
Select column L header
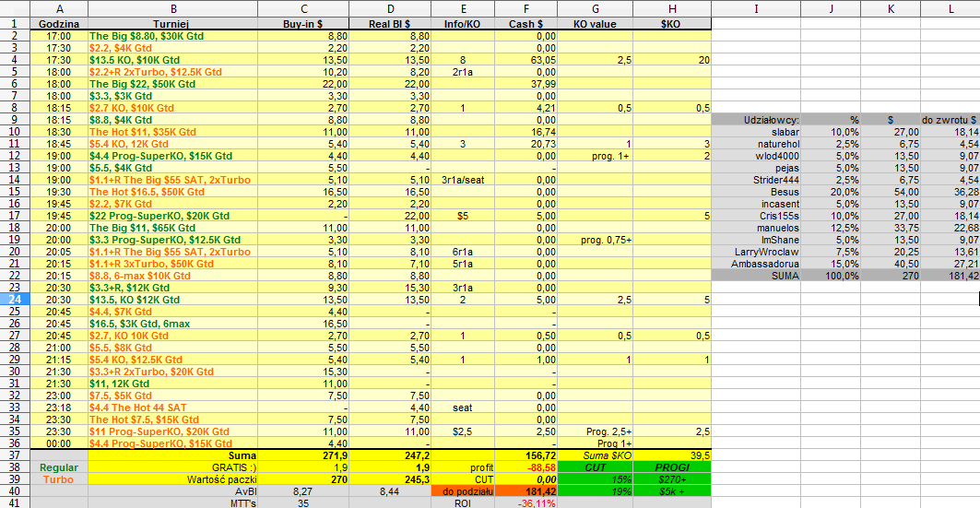tap(950, 8)
